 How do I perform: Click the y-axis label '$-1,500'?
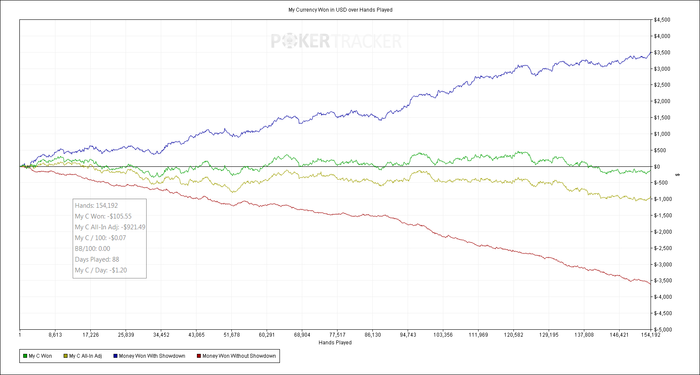click(662, 216)
